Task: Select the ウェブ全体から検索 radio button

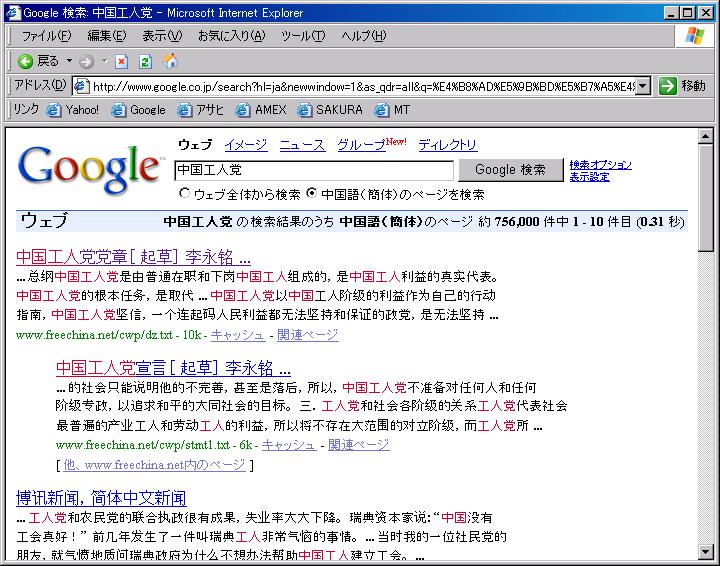Action: (x=184, y=194)
